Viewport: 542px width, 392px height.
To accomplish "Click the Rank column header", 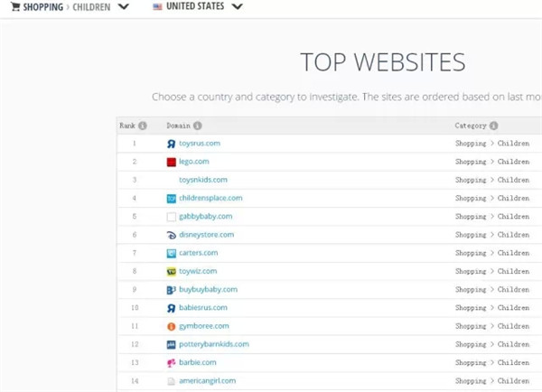I will [127, 126].
